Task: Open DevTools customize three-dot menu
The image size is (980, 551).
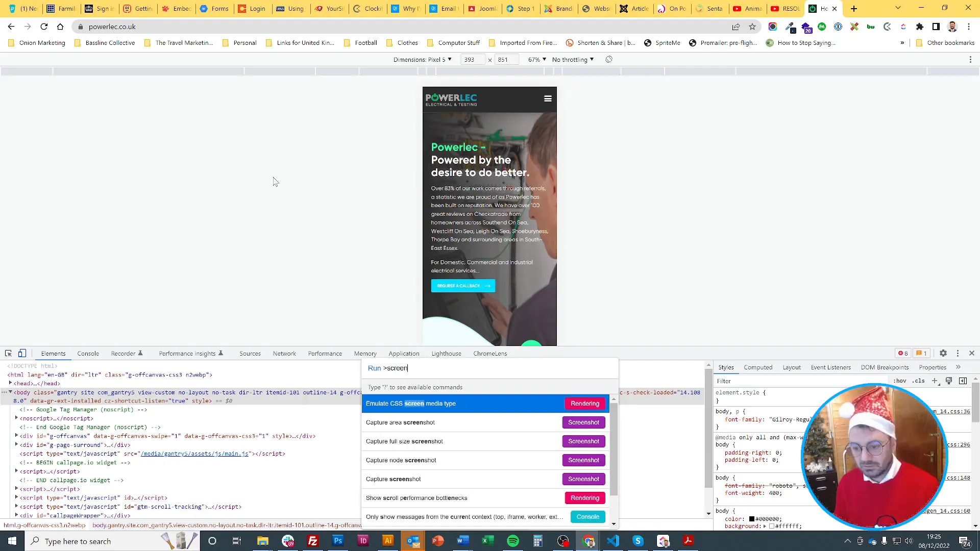Action: click(x=958, y=353)
